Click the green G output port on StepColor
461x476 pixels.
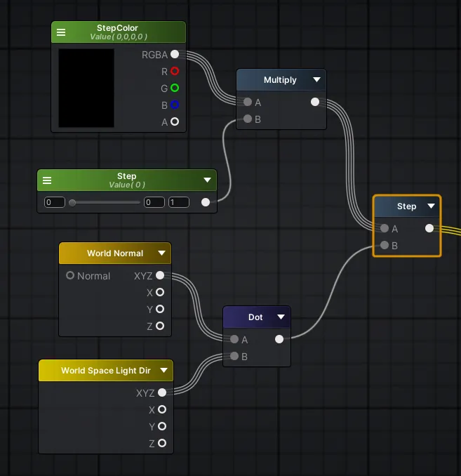tap(174, 88)
